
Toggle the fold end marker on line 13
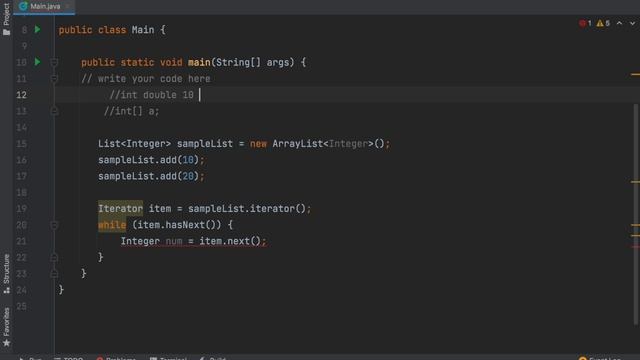pyautogui.click(x=54, y=111)
